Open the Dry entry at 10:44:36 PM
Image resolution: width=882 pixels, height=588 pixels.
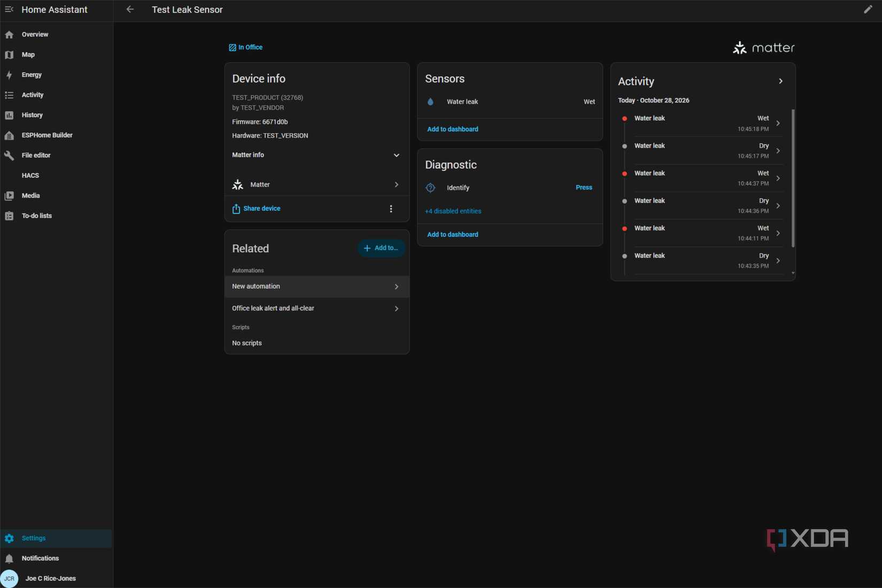pyautogui.click(x=701, y=206)
